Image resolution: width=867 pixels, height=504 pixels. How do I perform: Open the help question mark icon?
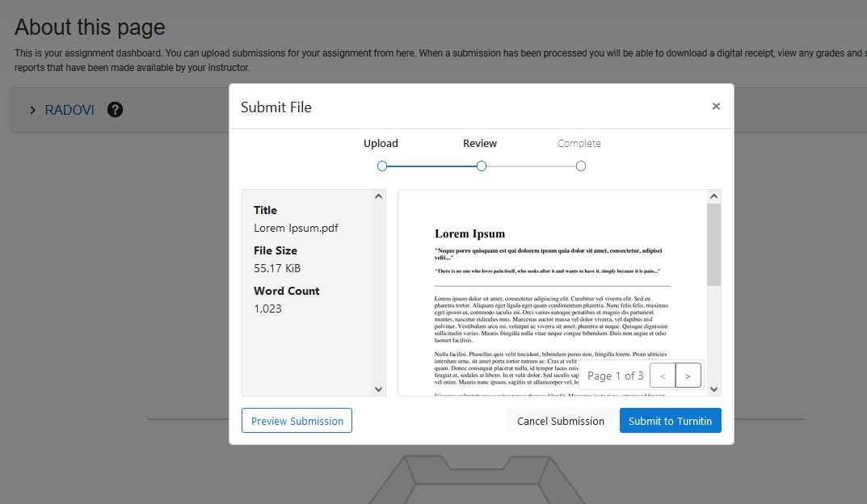(115, 109)
